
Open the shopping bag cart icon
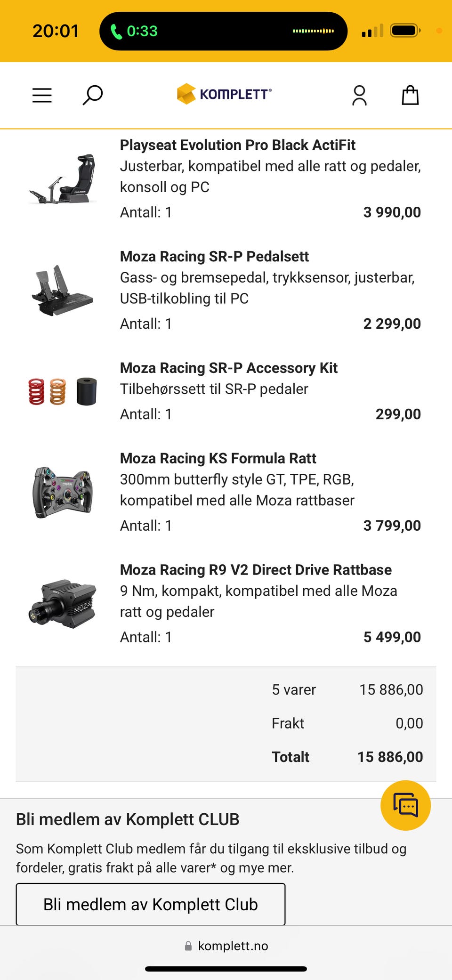tap(410, 95)
